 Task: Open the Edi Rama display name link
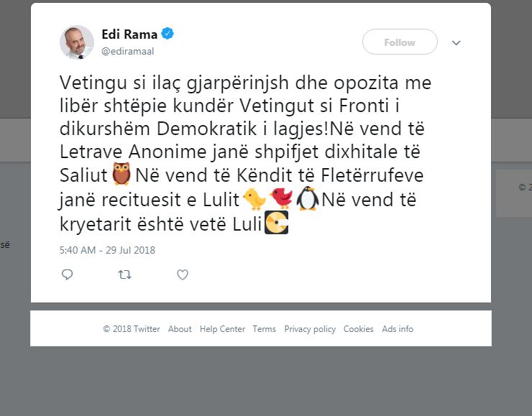pos(129,34)
